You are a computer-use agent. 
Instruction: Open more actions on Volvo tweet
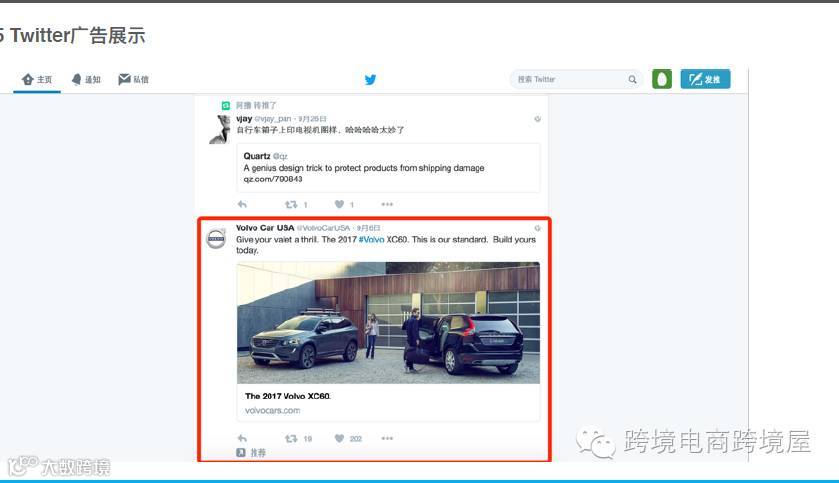[x=387, y=439]
